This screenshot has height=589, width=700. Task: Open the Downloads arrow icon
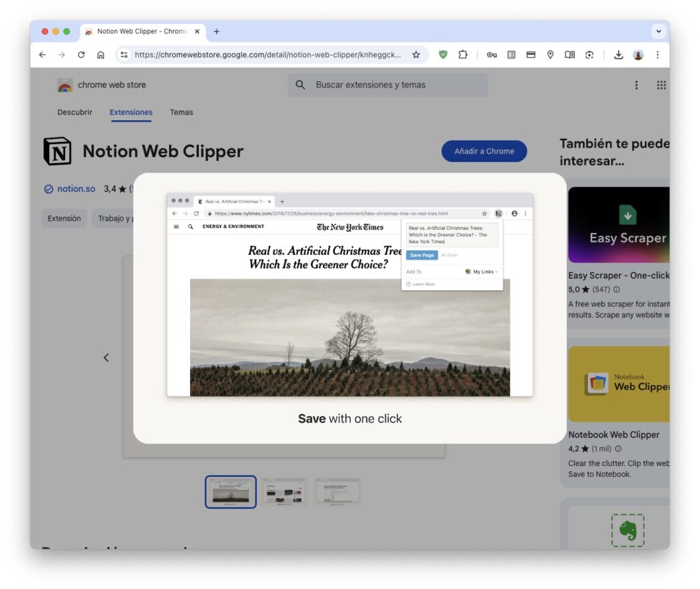pos(618,55)
